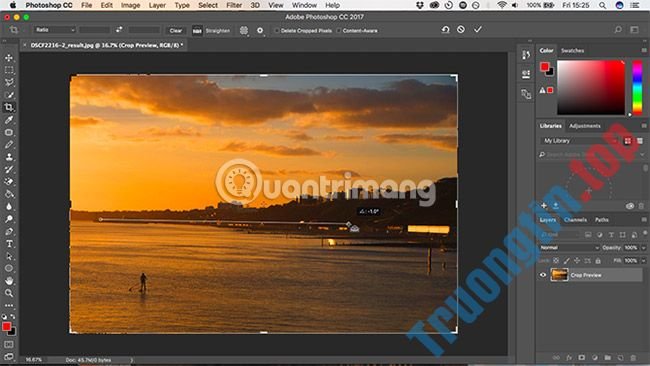Select the Brush tool
The height and width of the screenshot is (366, 650).
pos(9,145)
